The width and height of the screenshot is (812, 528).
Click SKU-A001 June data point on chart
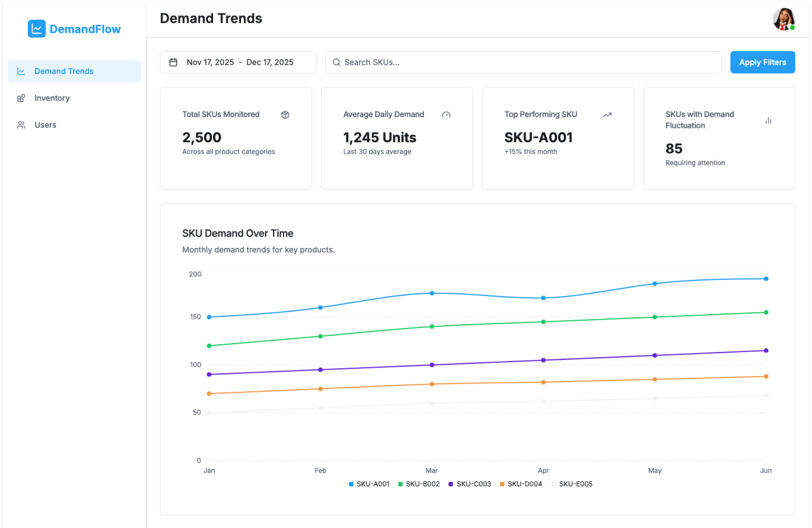[x=765, y=279]
